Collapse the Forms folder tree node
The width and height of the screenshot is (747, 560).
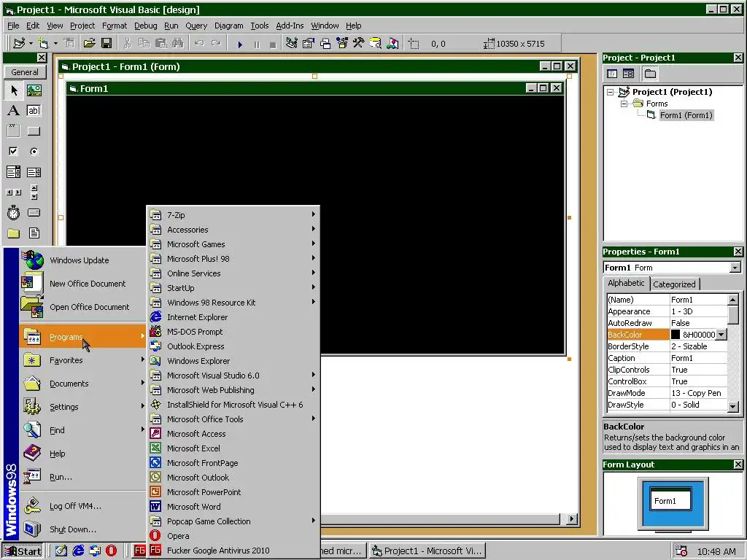624,104
